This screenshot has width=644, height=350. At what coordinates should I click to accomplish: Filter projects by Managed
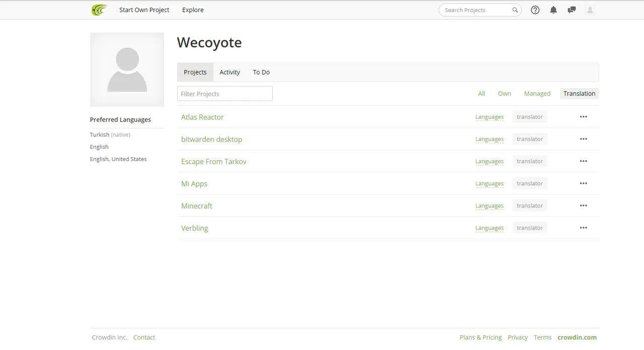537,93
